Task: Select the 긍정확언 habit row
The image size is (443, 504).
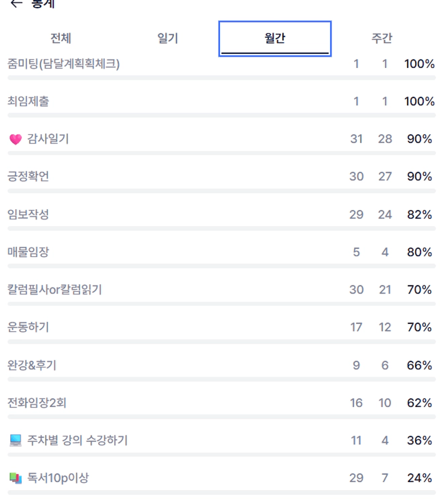Action: point(28,177)
